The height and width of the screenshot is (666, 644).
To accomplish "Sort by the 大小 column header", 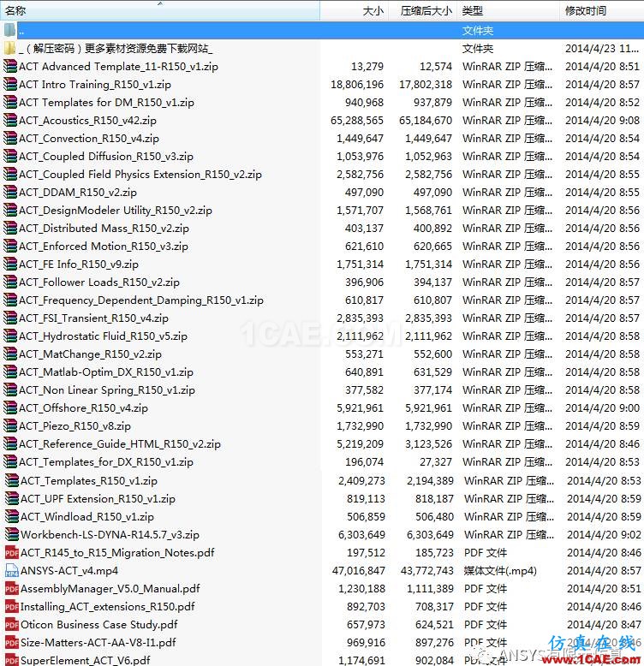I will coord(354,10).
